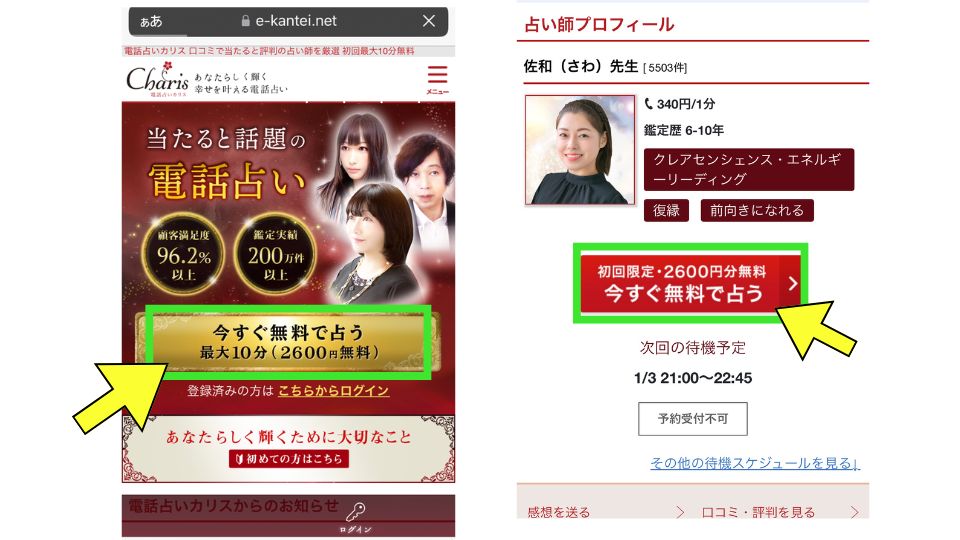
Task: Open 佐和先生 profile photo
Action: 580,150
